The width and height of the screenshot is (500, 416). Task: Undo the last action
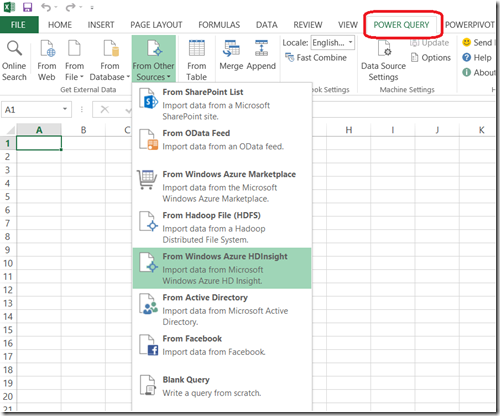coord(46,7)
